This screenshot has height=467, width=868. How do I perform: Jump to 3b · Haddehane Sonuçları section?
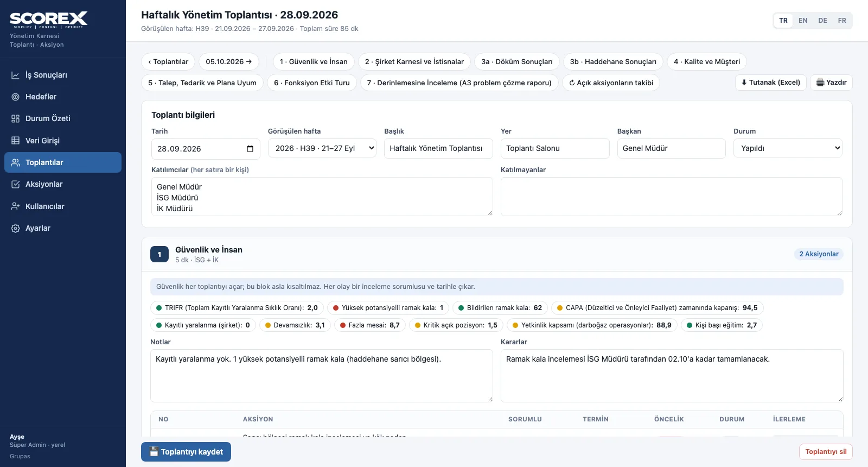point(613,61)
